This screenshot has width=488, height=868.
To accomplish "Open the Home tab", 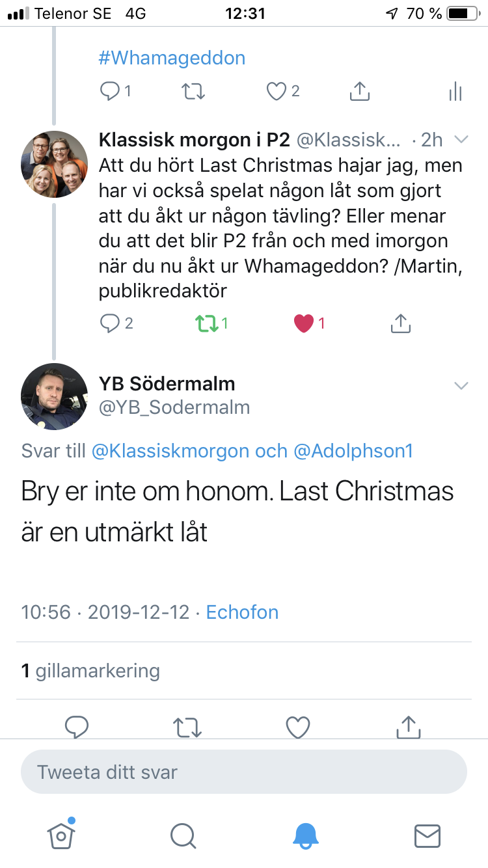I will pyautogui.click(x=61, y=834).
